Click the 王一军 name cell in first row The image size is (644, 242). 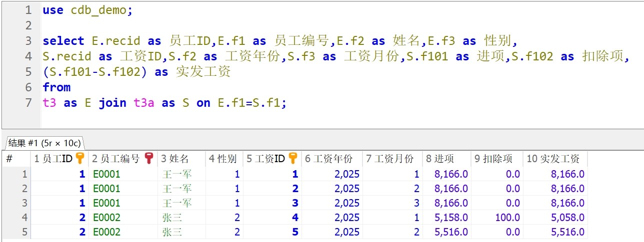pyautogui.click(x=177, y=174)
